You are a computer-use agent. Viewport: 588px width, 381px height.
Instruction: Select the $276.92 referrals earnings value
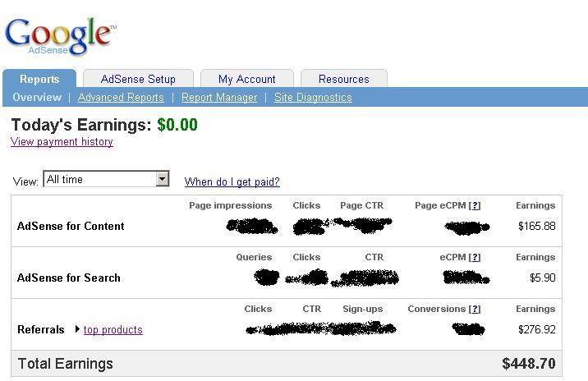coord(536,329)
